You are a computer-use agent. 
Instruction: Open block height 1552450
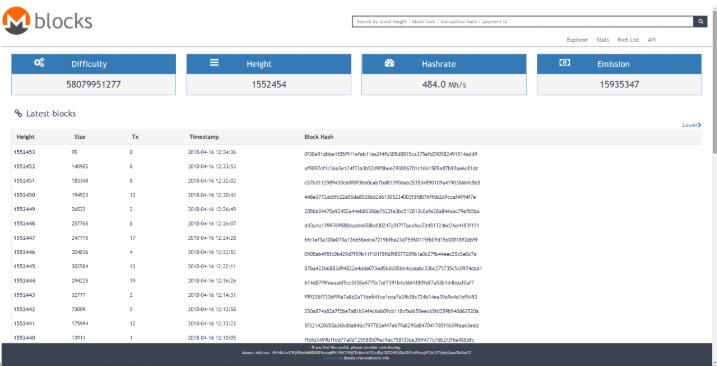pyautogui.click(x=24, y=195)
